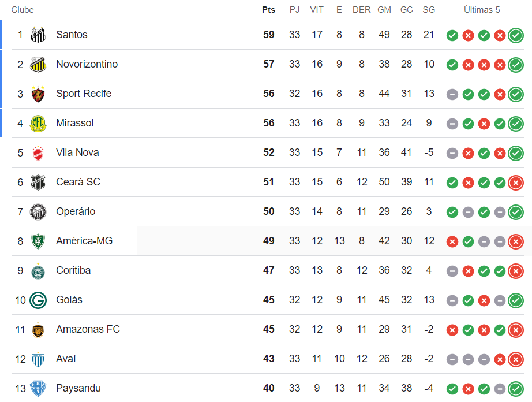Click Avaí's first gray draw icon
The height and width of the screenshot is (402, 532).
452,359
